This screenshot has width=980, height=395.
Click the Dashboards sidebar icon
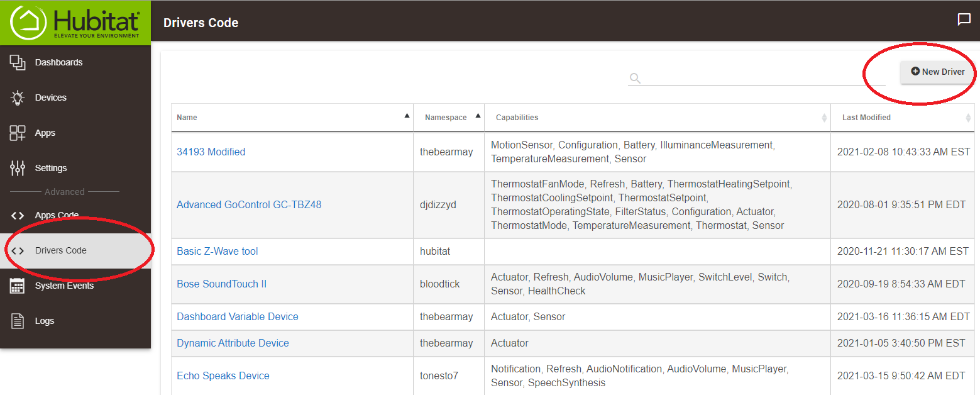click(x=18, y=62)
